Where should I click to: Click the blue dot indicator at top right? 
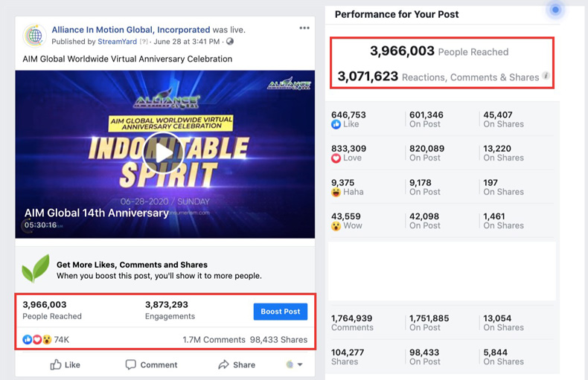click(555, 10)
